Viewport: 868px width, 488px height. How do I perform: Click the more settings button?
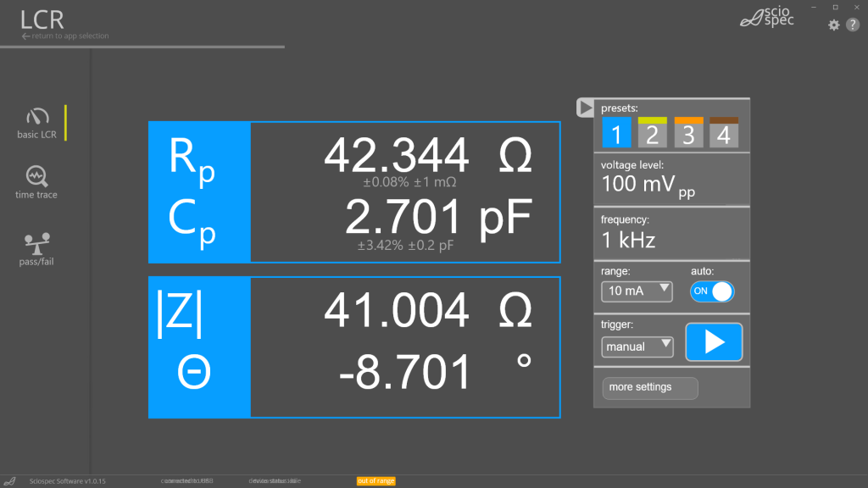(x=649, y=388)
